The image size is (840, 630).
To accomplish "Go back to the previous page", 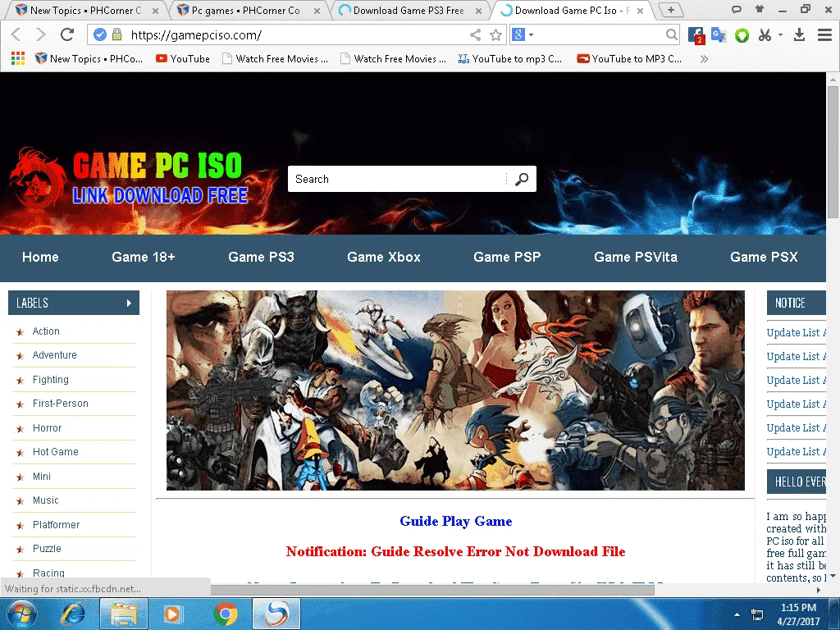I will [16, 34].
